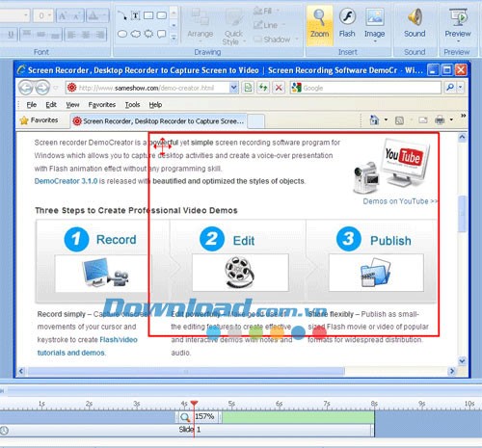482x448 pixels.
Task: Open the browser Edit menu
Action: coord(51,105)
